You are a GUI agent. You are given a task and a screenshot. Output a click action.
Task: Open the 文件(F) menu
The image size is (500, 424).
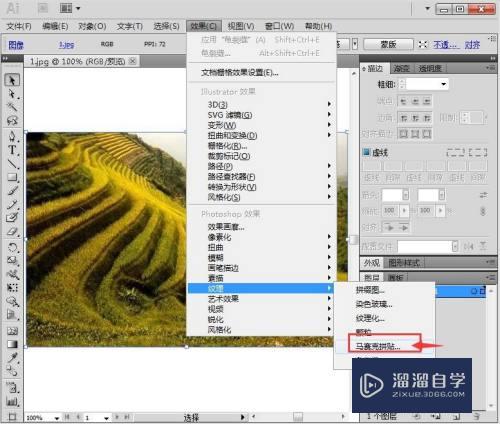pos(19,26)
